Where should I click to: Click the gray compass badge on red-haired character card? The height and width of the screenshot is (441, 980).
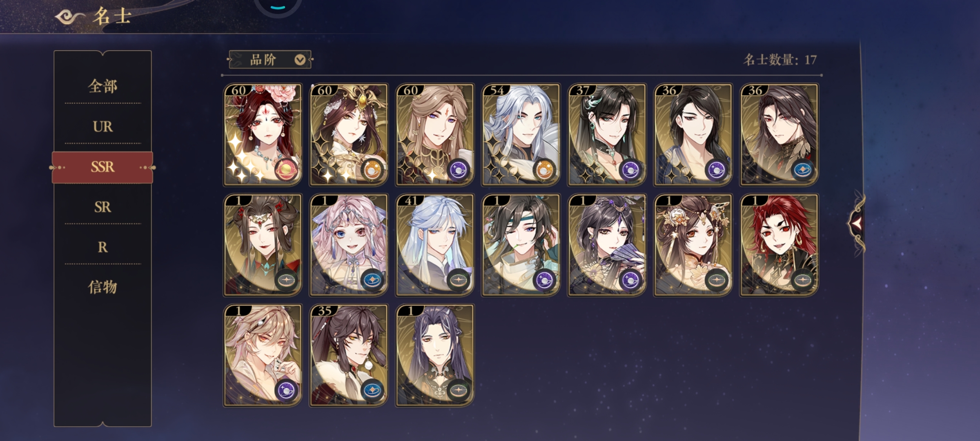coord(802,280)
